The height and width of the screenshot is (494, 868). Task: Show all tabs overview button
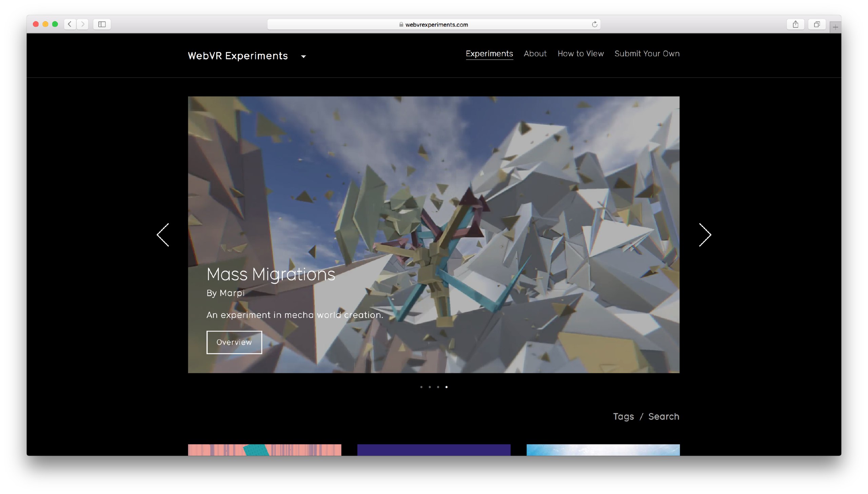(x=817, y=24)
